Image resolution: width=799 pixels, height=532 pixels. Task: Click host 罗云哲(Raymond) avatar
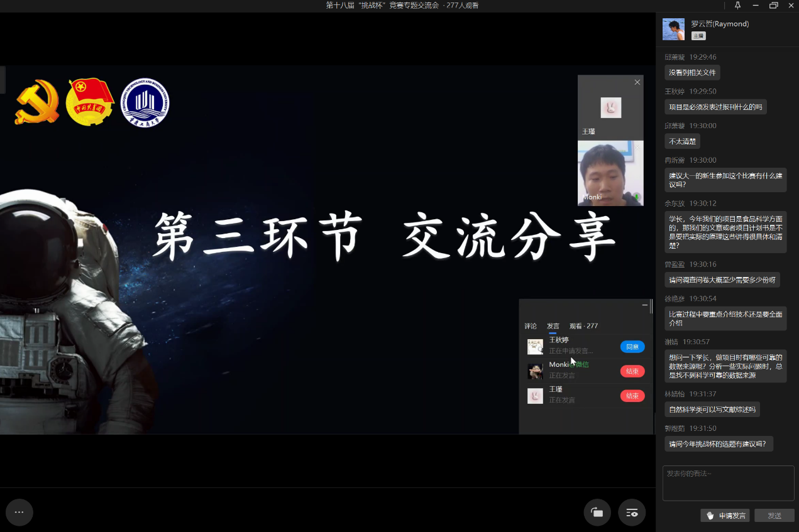(x=673, y=30)
